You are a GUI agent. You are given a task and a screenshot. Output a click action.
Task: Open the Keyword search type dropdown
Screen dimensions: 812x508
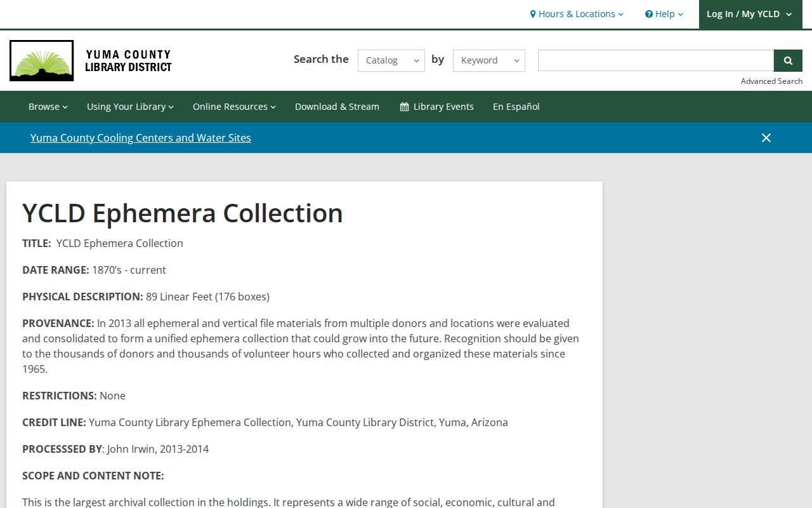tap(489, 60)
